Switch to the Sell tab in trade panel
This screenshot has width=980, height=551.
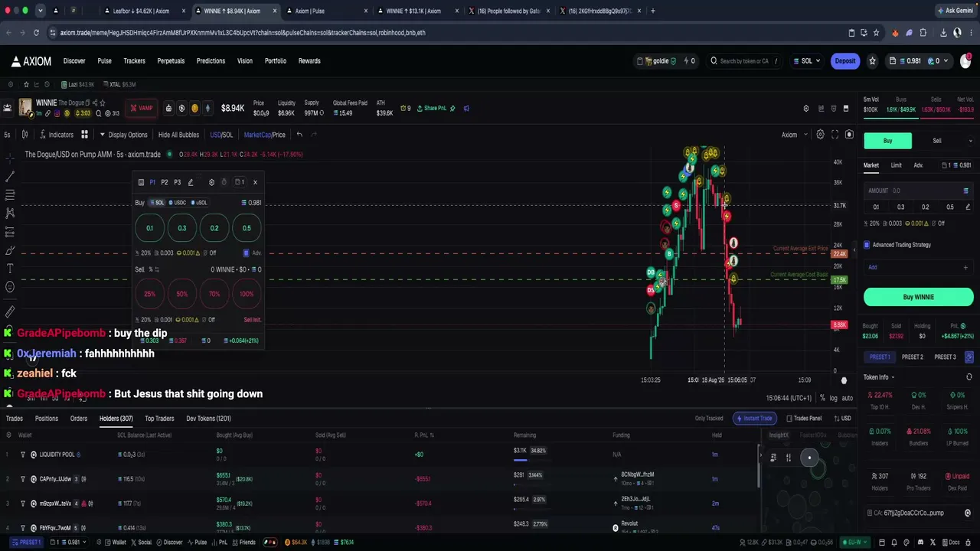937,141
